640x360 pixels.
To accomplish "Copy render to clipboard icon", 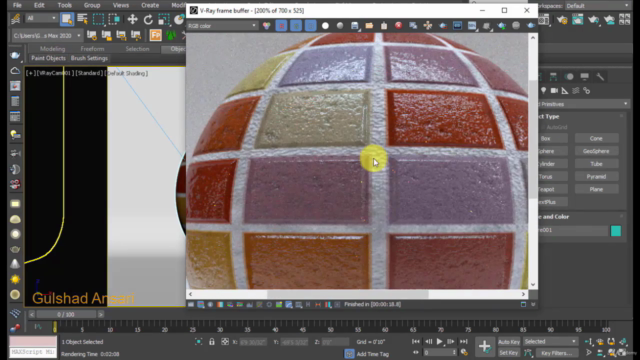I will pos(384,26).
